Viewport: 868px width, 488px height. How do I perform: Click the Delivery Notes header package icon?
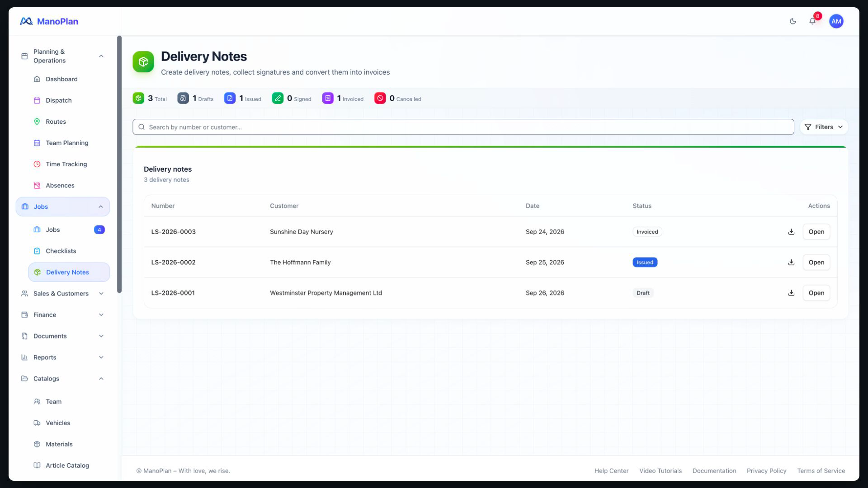143,62
